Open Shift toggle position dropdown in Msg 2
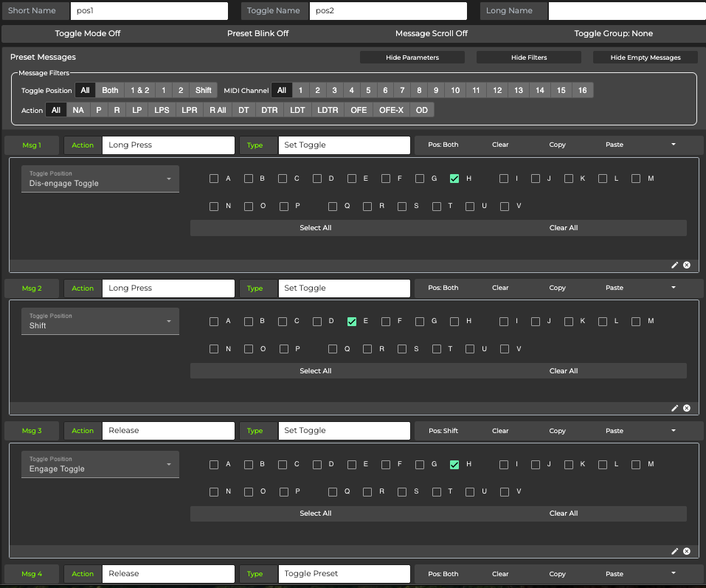Viewport: 706px width, 588px height. point(100,321)
